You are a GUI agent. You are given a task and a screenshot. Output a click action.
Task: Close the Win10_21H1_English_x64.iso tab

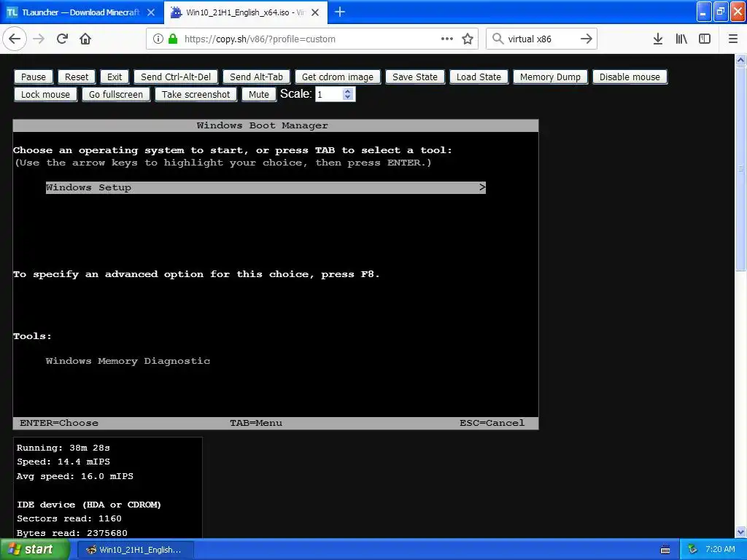(315, 12)
